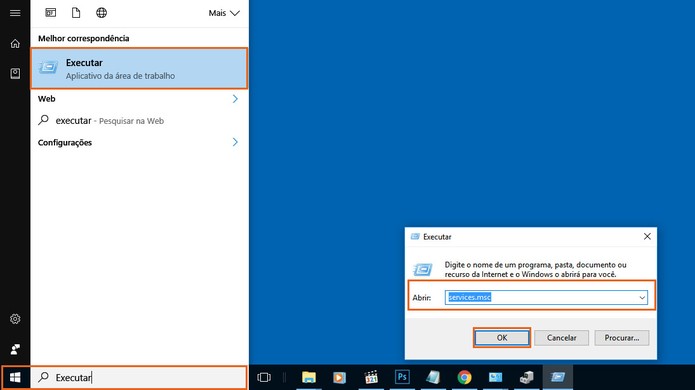Screen dimensions: 695x390
Task: Open the notepad taskbar icon
Action: click(433, 378)
